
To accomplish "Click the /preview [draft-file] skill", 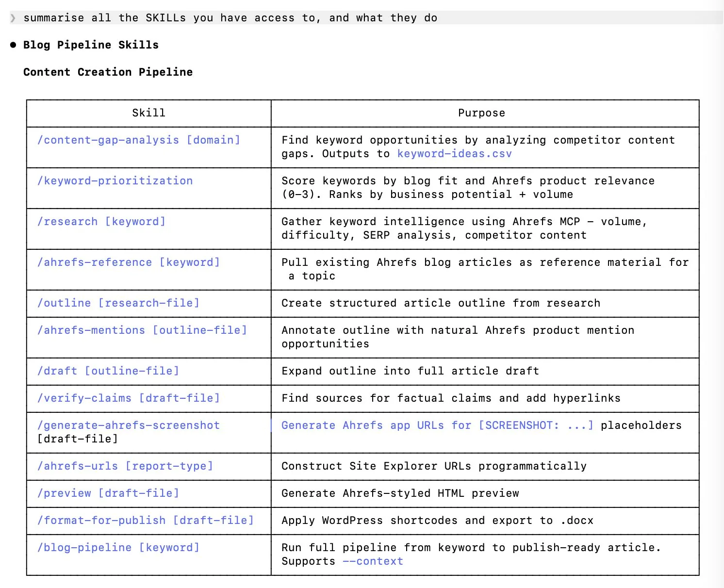I will pyautogui.click(x=108, y=493).
